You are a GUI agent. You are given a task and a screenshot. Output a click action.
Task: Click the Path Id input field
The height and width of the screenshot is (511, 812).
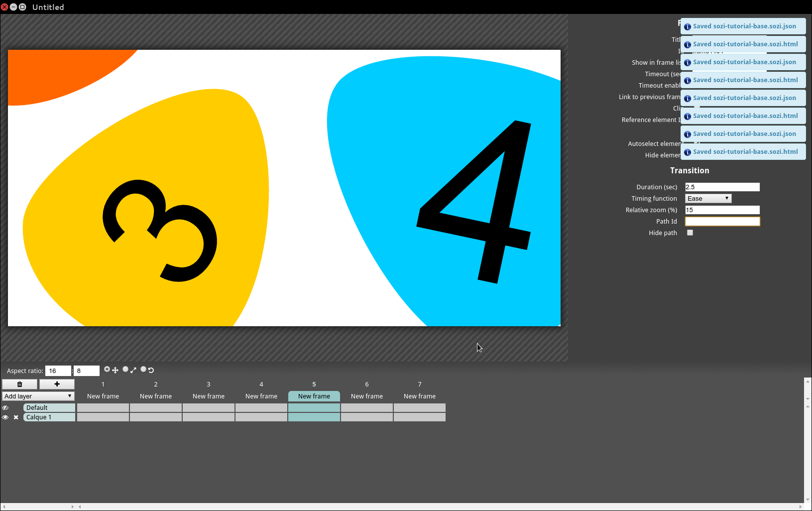click(x=722, y=221)
